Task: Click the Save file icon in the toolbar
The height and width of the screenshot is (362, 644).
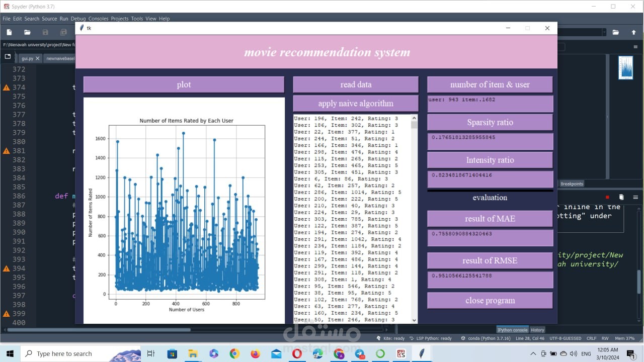Action: point(45,32)
